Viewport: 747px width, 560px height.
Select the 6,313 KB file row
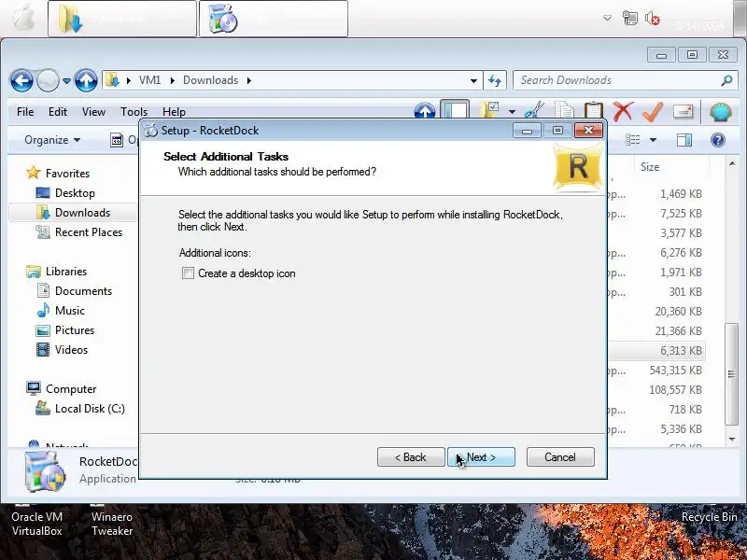pos(657,351)
